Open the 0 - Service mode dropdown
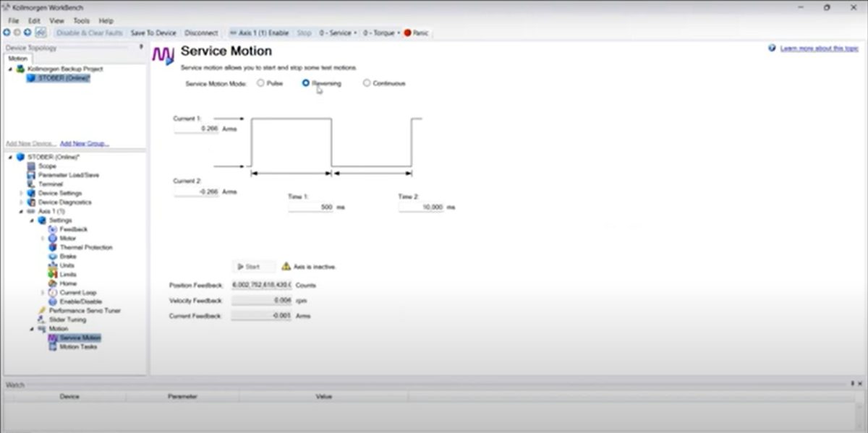This screenshot has height=433, width=868. [338, 33]
